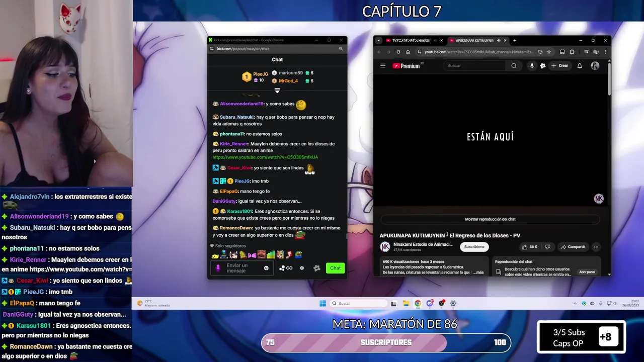Dislike the YouTube video

547,247
